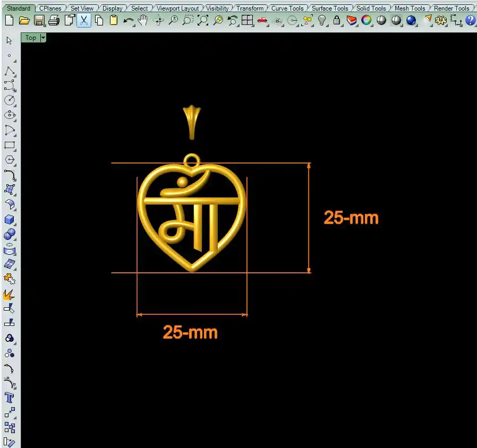Toggle object lock with the padlock icon
Image resolution: width=477 pixels, height=448 pixels.
[337, 21]
